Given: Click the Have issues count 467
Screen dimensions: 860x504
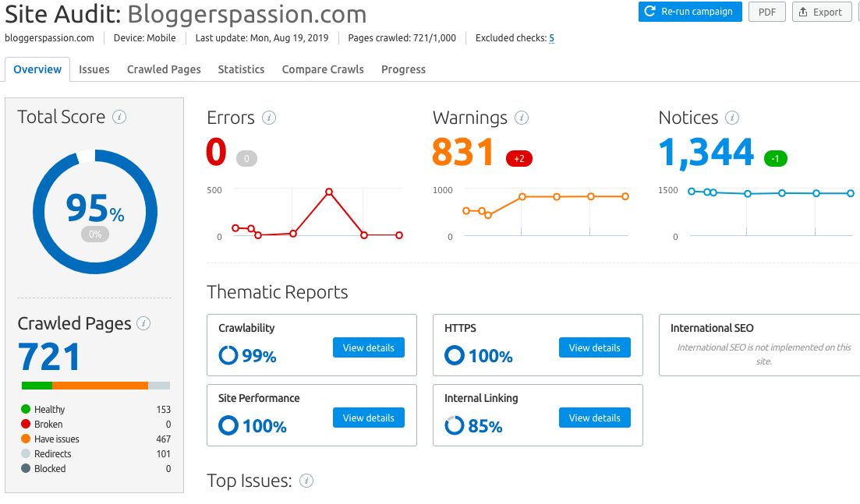Looking at the screenshot, I should pos(164,439).
